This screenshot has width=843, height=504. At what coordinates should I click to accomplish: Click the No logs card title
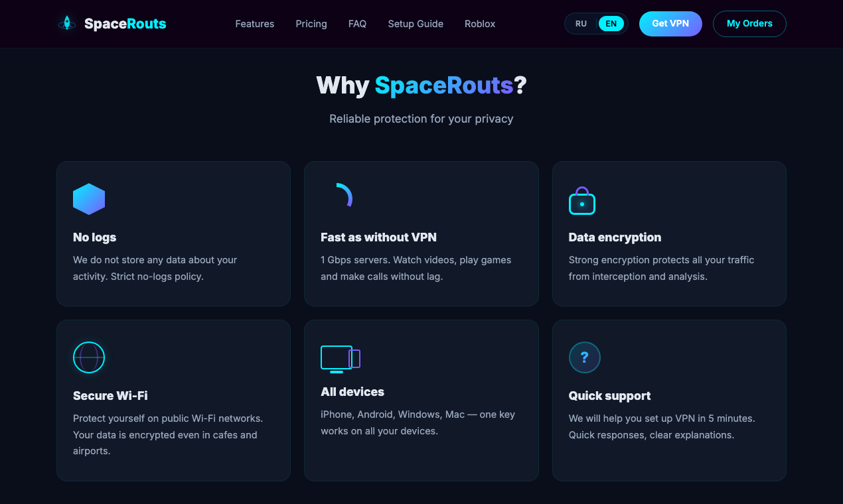click(x=95, y=237)
